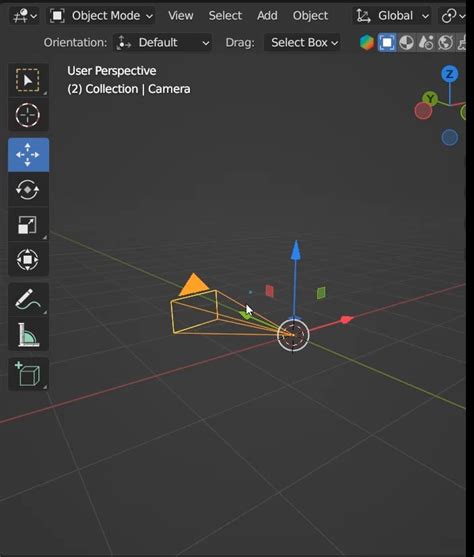474x557 pixels.
Task: Open the Object Mode dropdown
Action: [101, 16]
